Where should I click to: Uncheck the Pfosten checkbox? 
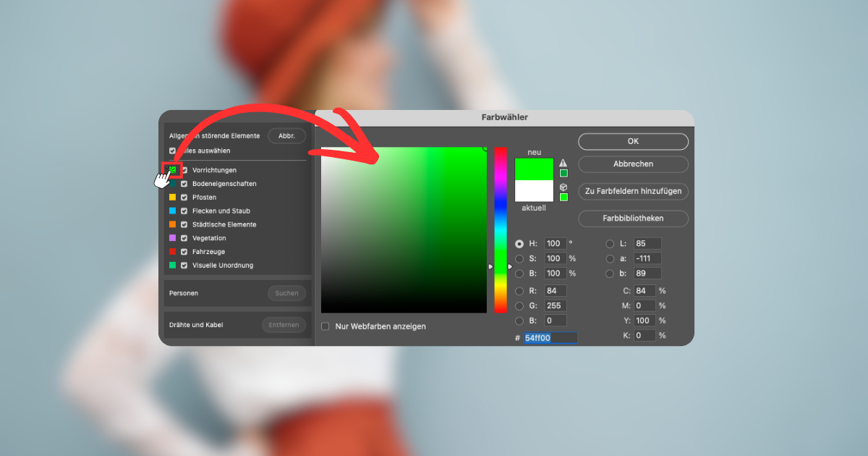[x=184, y=197]
